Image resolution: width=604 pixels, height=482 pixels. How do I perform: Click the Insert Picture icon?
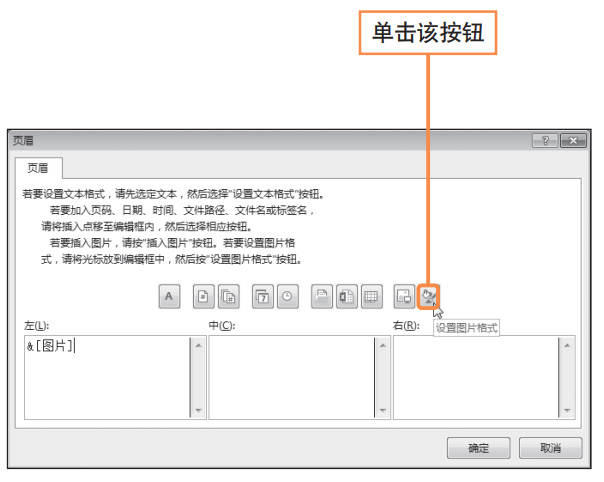tap(404, 296)
